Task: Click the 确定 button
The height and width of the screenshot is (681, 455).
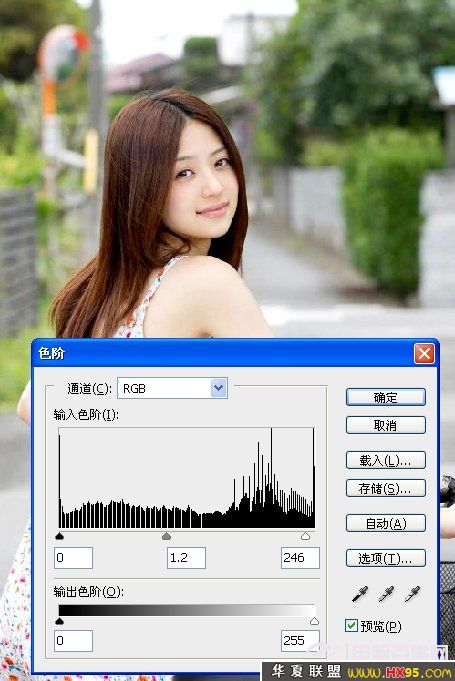Action: pos(386,397)
